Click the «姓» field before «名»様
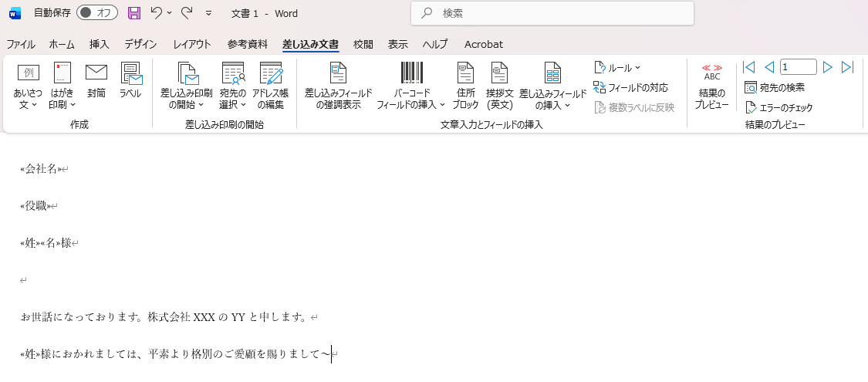Screen dimensions: 868x382 tap(30, 243)
